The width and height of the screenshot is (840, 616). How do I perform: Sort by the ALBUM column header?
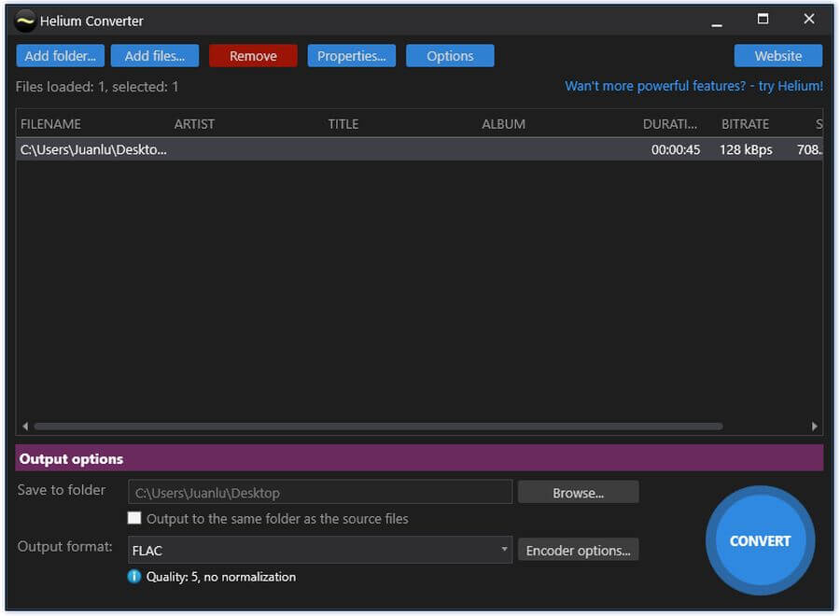(504, 124)
